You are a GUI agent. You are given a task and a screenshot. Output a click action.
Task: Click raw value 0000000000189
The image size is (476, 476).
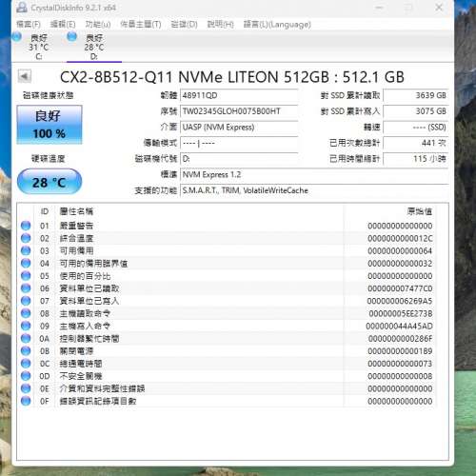click(x=400, y=351)
